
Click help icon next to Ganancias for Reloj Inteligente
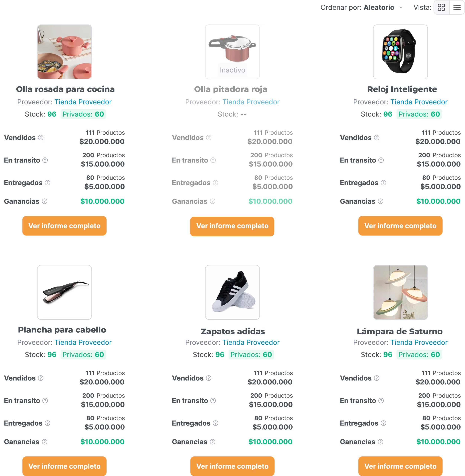coord(380,201)
